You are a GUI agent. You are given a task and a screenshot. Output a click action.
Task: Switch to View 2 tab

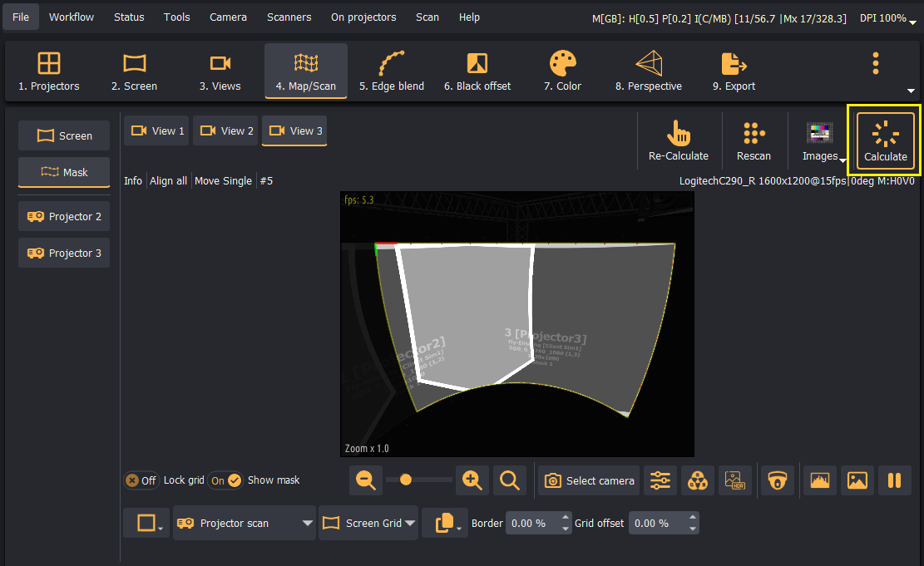[225, 130]
